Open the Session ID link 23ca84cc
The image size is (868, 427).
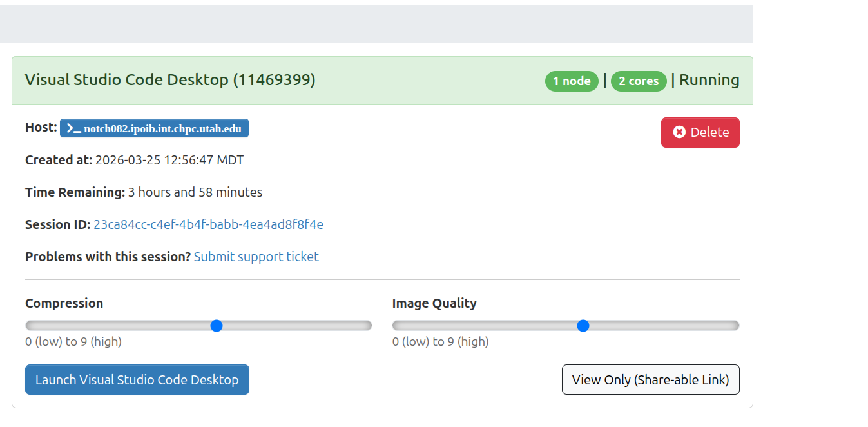click(208, 224)
